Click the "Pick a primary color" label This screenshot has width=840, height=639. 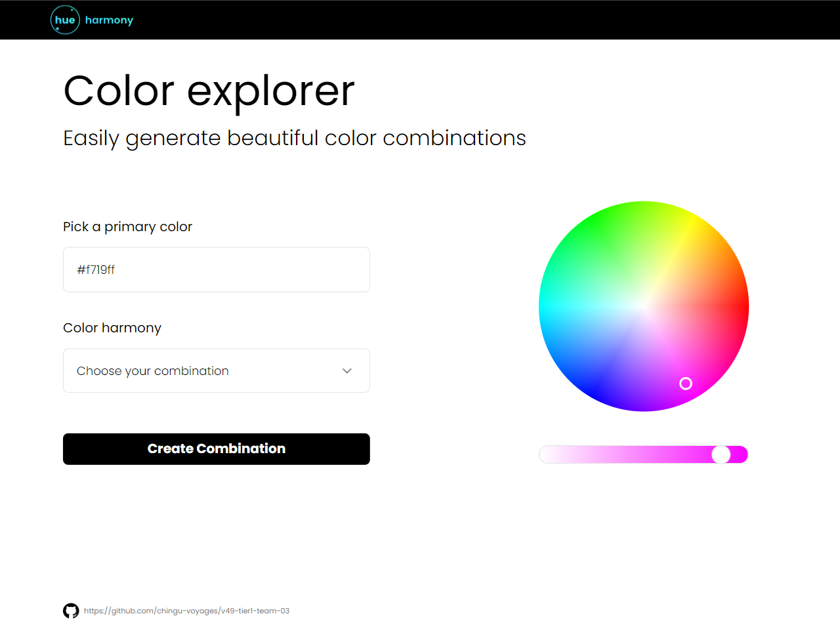(x=127, y=227)
